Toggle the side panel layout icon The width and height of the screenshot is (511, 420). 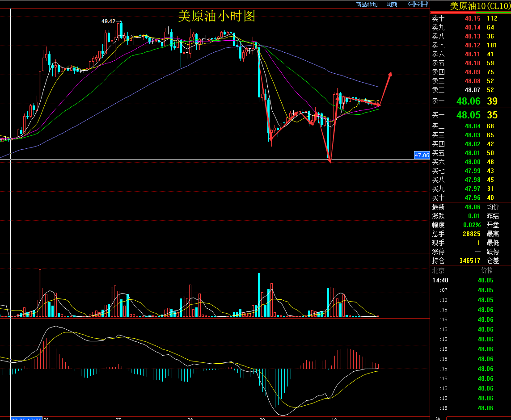pos(425,4)
